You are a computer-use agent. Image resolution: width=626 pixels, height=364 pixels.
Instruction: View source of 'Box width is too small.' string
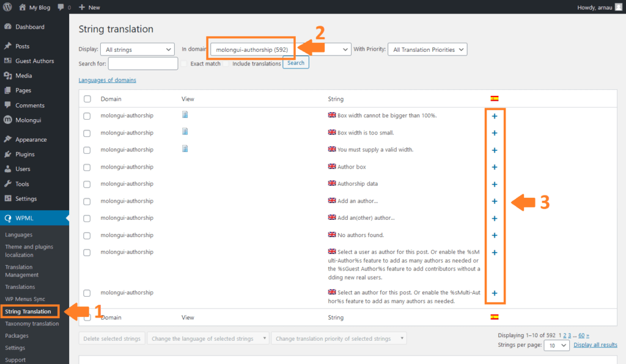point(185,131)
